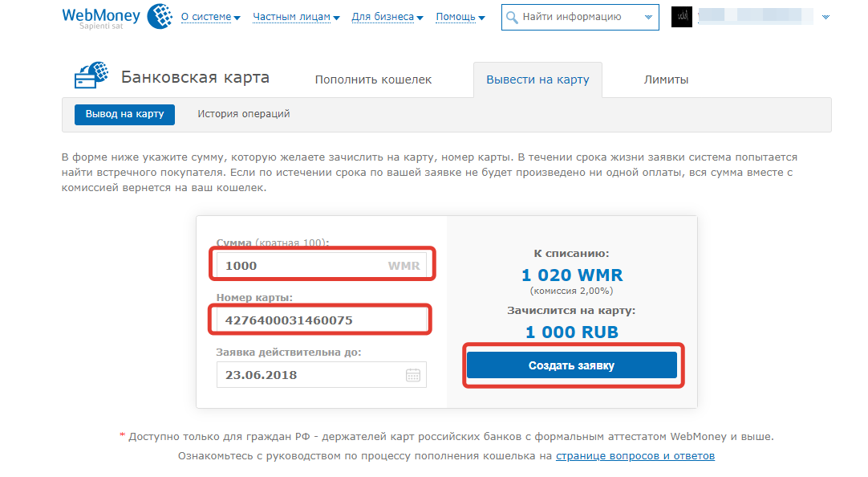Expand the Частным лицам menu
Screen dimensions: 868x477
[296, 17]
